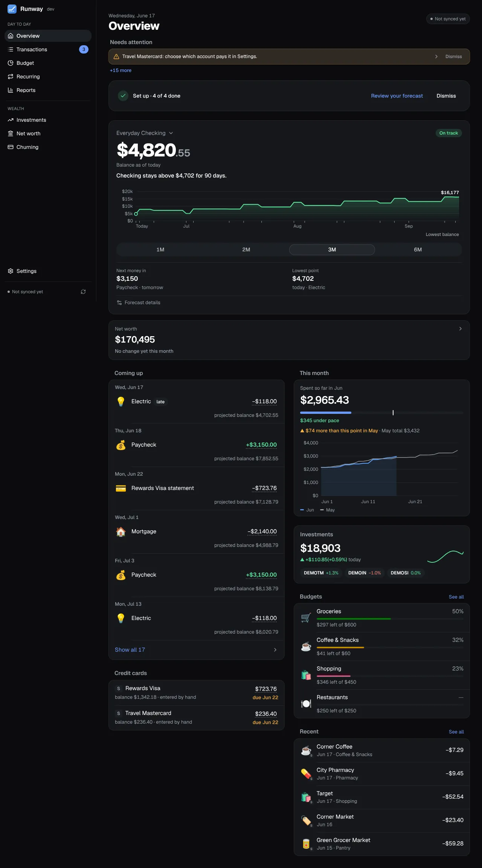Click the credit card icon for Rewards Visa statement

[121, 488]
